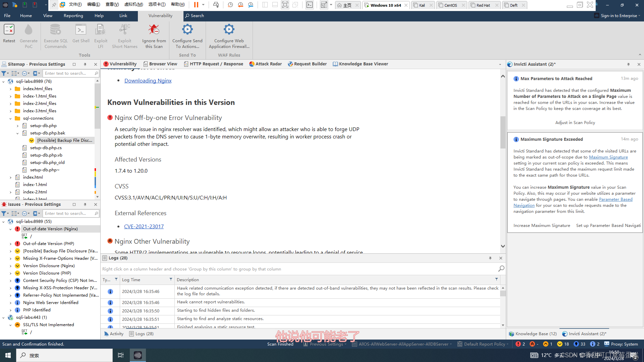This screenshot has width=644, height=362.
Task: Click the VMware pause button icon
Action: point(196,5)
